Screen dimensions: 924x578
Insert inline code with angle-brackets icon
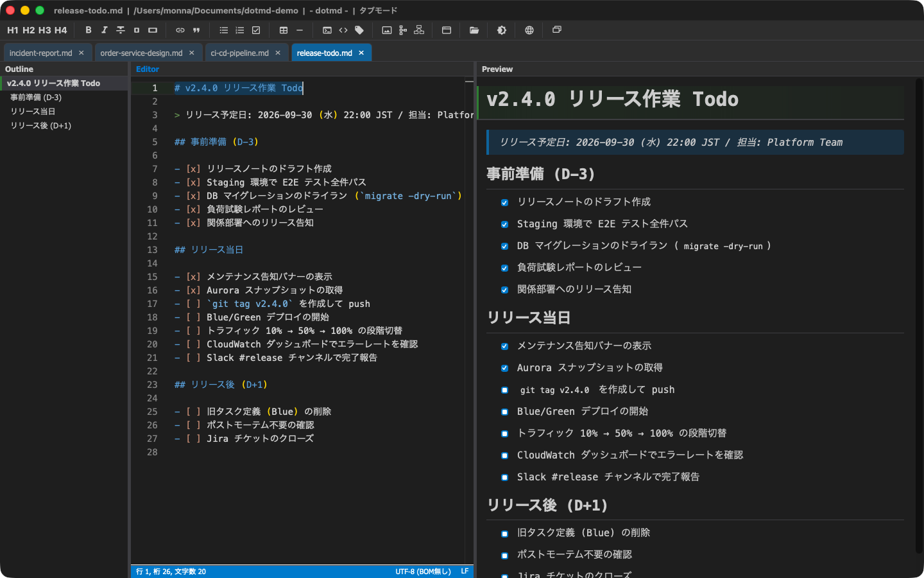(343, 30)
